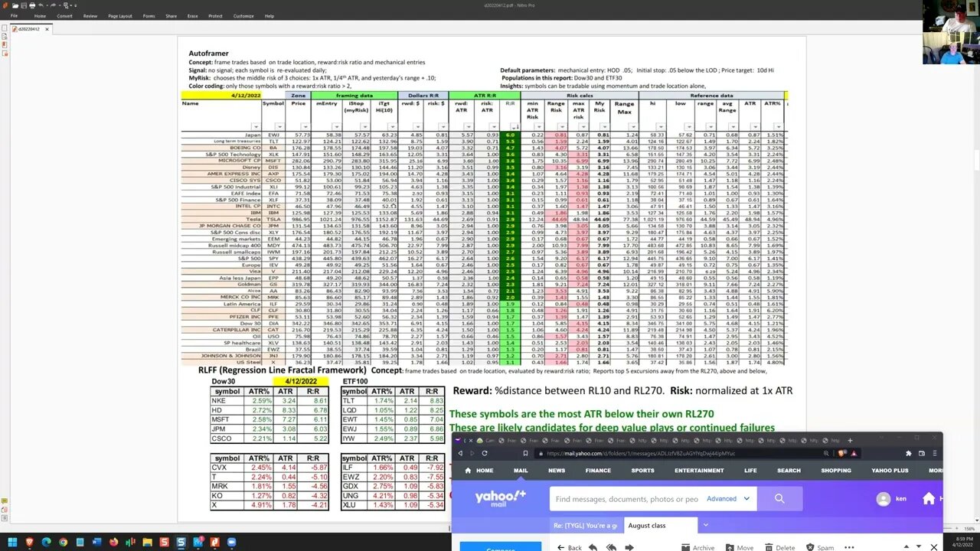This screenshot has height=551, width=980.
Task: Click the Brave Rewards triangle icon
Action: (854, 453)
